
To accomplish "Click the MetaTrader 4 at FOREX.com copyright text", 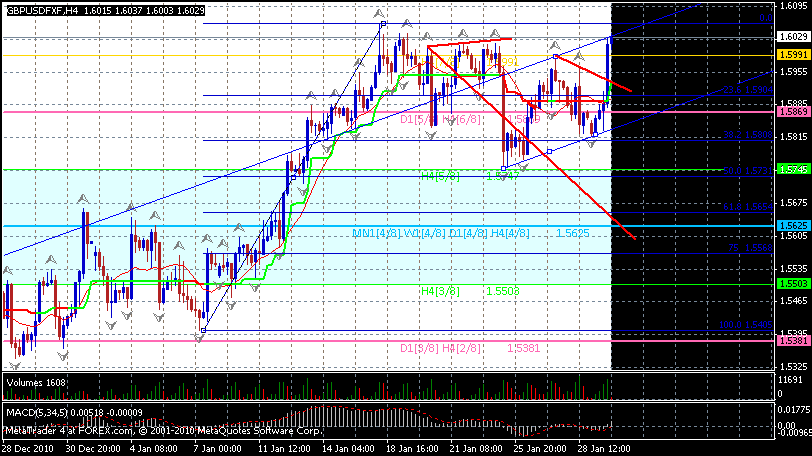I will (164, 431).
